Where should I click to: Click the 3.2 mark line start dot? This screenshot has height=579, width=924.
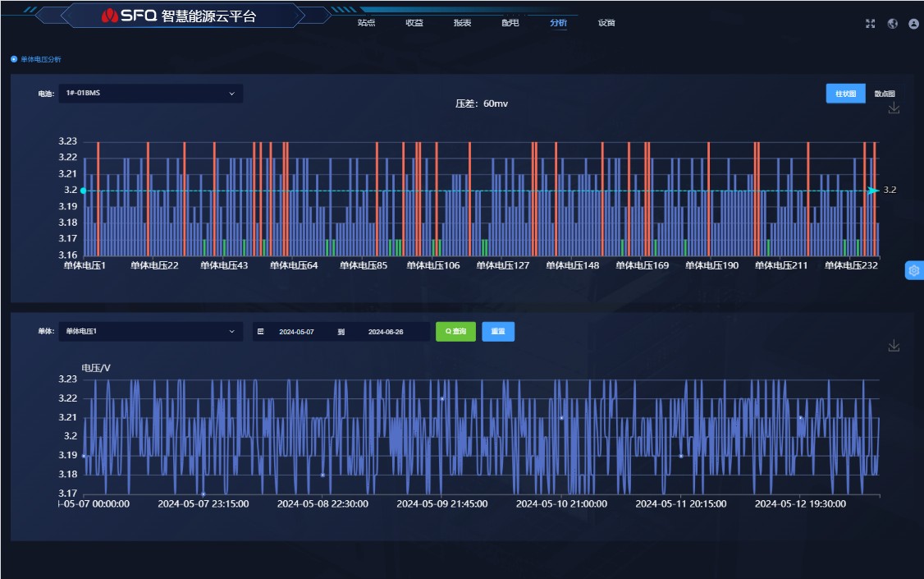pyautogui.click(x=83, y=191)
